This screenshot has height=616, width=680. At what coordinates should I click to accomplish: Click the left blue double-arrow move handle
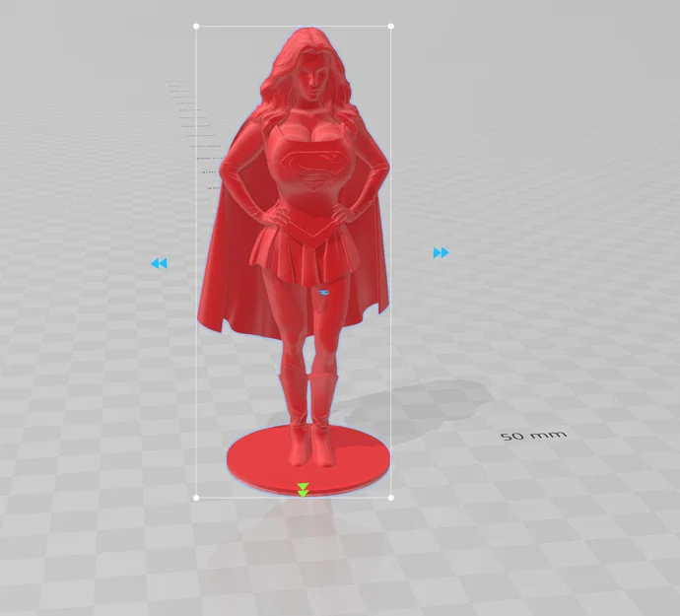pyautogui.click(x=159, y=263)
